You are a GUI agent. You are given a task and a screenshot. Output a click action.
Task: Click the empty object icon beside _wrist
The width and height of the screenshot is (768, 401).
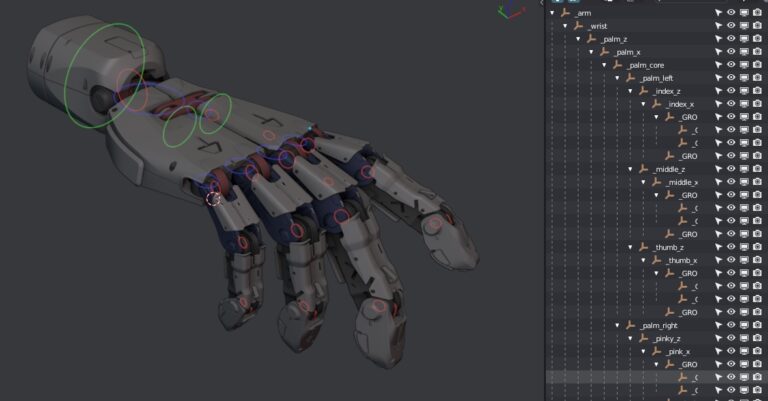[578, 25]
